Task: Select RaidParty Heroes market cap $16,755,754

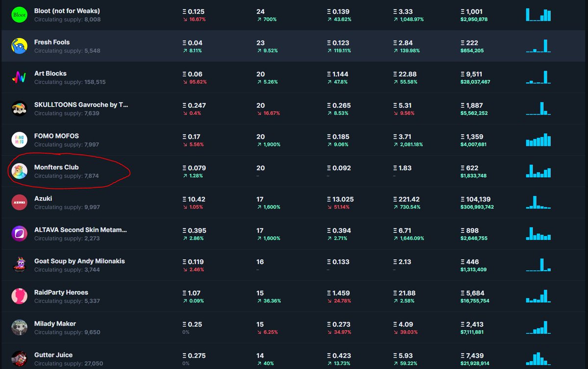Action: (x=475, y=301)
